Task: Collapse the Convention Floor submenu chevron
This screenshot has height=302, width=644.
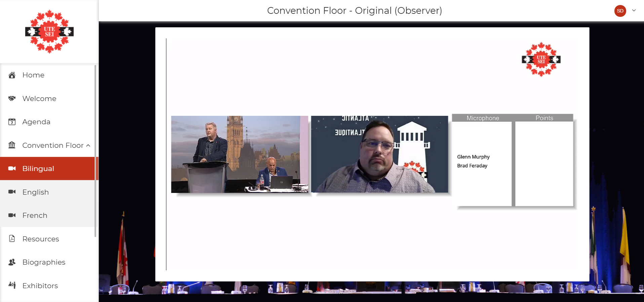Action: (88, 145)
